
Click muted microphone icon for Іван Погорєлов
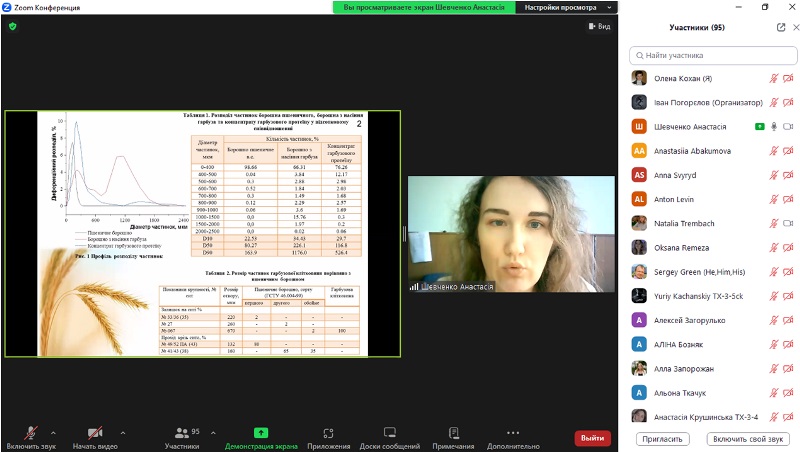(x=774, y=103)
